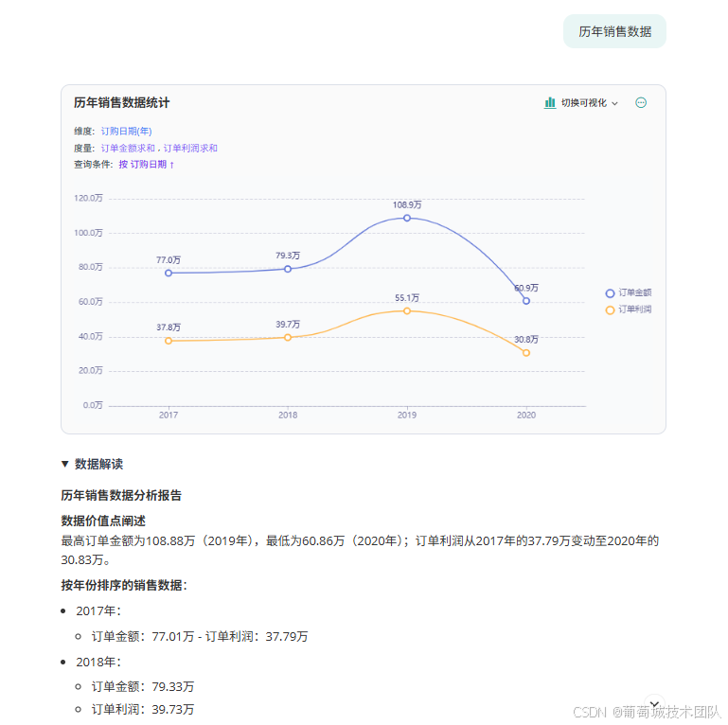Click the 订单利润：39.73万 line
The height and width of the screenshot is (725, 728).
[x=143, y=709]
